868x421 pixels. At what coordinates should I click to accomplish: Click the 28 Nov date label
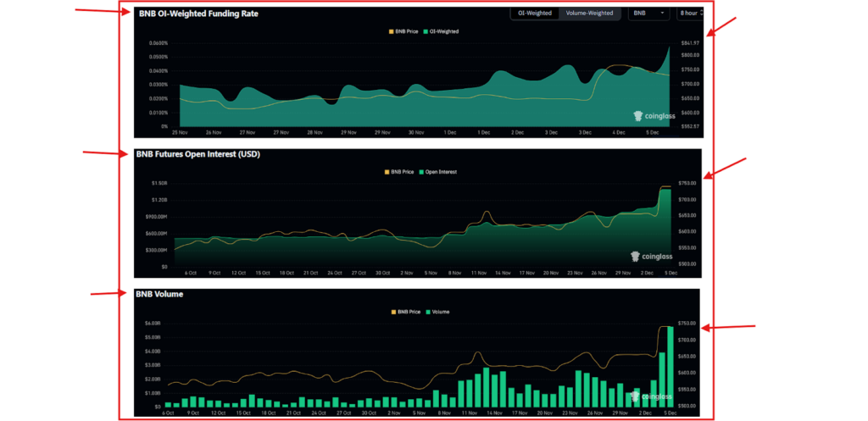coord(315,133)
